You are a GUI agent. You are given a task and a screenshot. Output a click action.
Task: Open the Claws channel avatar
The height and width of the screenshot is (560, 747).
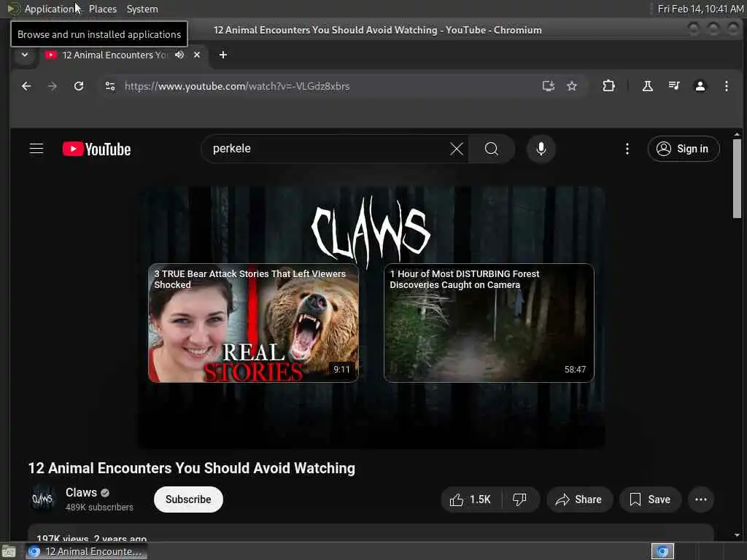click(42, 499)
